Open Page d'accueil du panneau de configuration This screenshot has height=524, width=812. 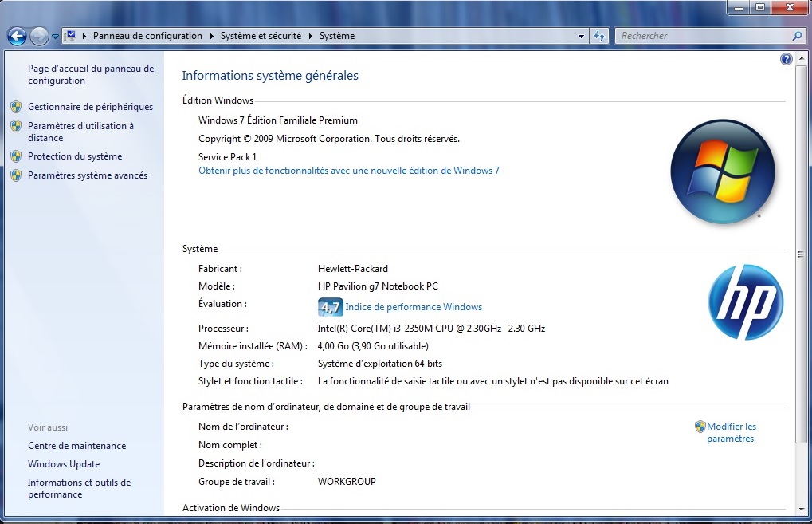coord(91,74)
